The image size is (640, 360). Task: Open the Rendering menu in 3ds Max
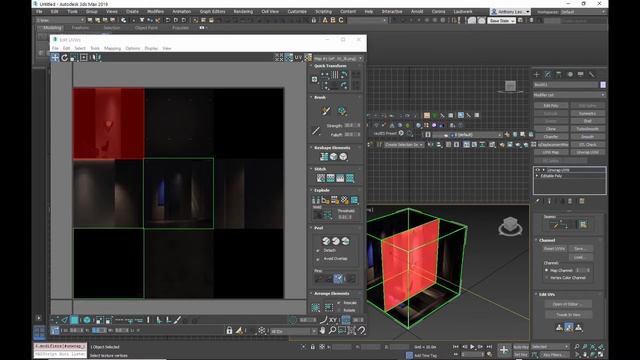pyautogui.click(x=243, y=12)
